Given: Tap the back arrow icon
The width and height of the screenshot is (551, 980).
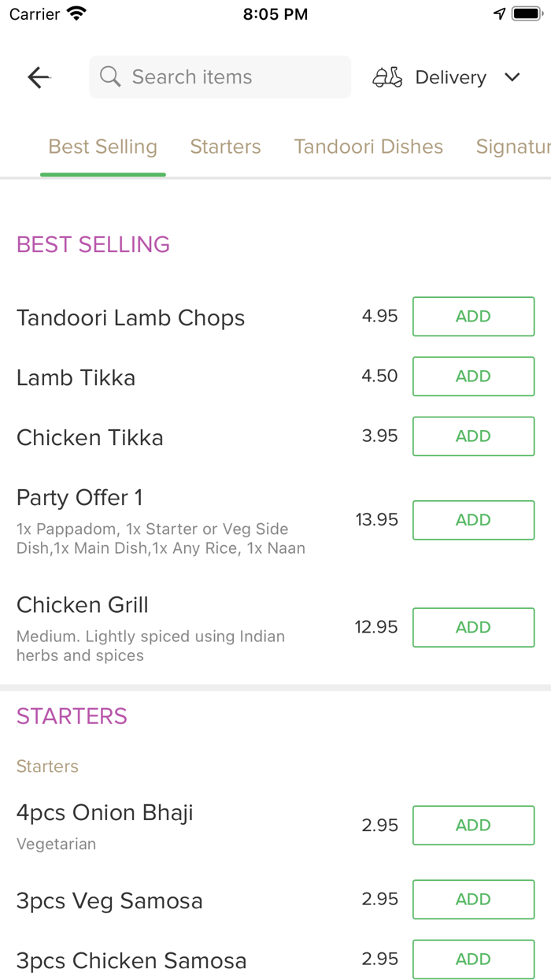Looking at the screenshot, I should pyautogui.click(x=39, y=77).
